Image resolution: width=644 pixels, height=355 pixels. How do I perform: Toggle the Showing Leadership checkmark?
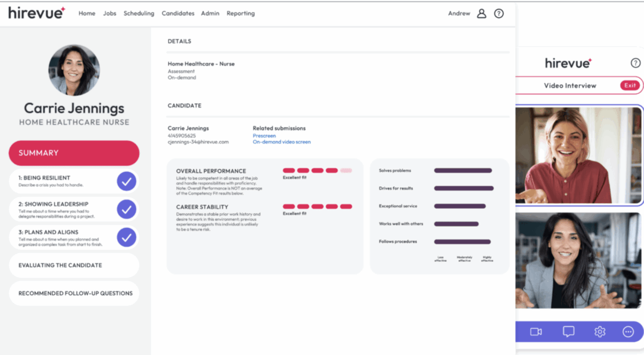click(x=127, y=209)
